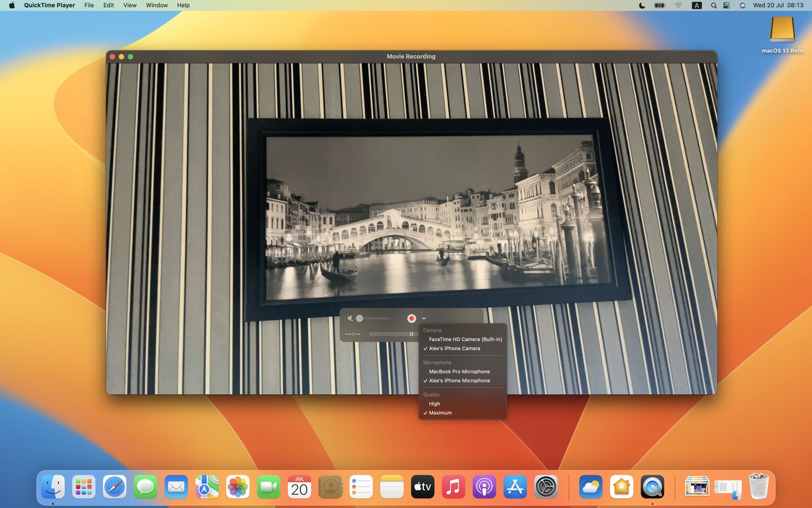Click the Movie Recording title bar text

coord(411,56)
